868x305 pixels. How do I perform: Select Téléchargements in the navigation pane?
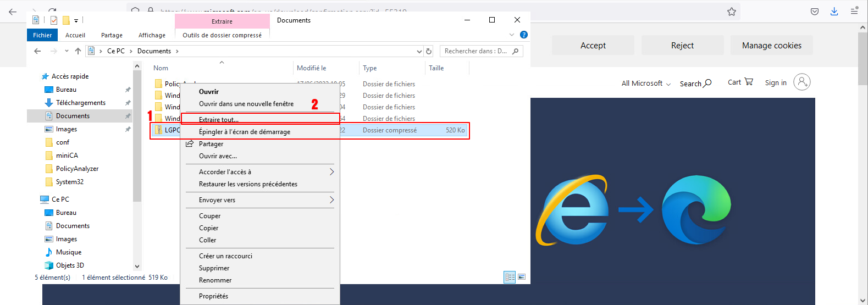80,103
